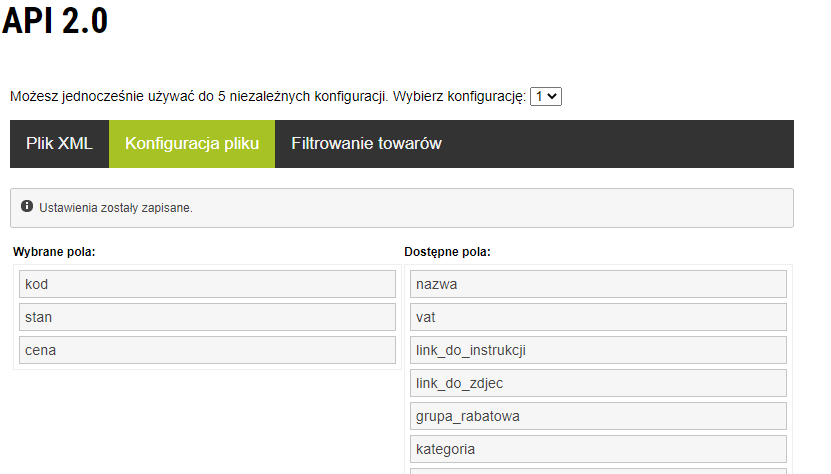The width and height of the screenshot is (831, 474).
Task: Click the info icon in the saved notice
Action: point(27,206)
